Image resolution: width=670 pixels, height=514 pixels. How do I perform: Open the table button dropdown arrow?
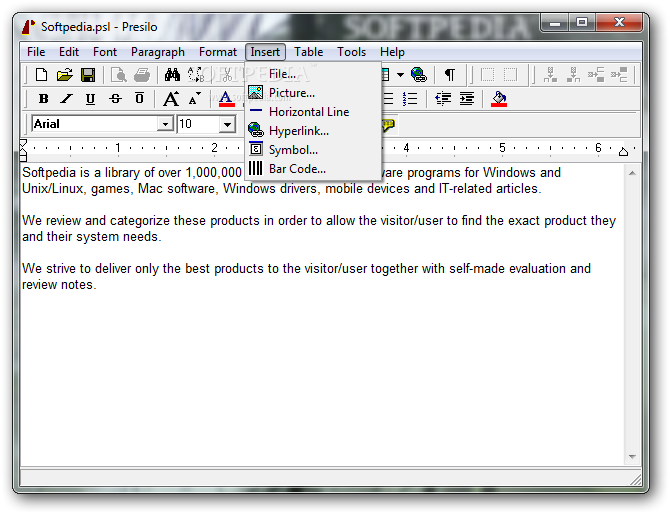(x=400, y=75)
